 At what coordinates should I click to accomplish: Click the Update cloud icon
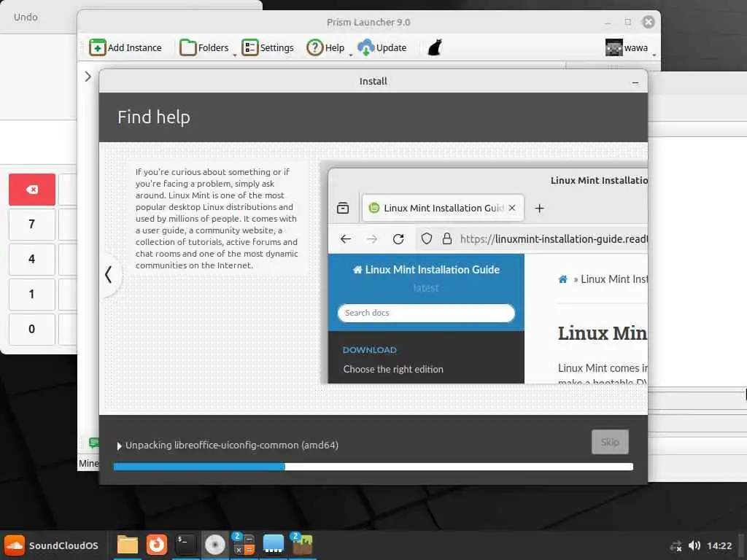tap(366, 47)
